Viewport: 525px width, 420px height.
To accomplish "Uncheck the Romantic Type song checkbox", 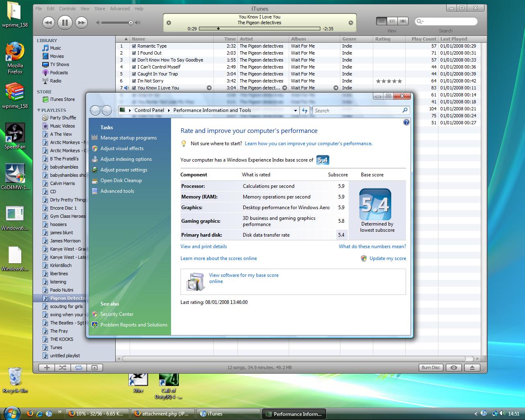I will [134, 46].
